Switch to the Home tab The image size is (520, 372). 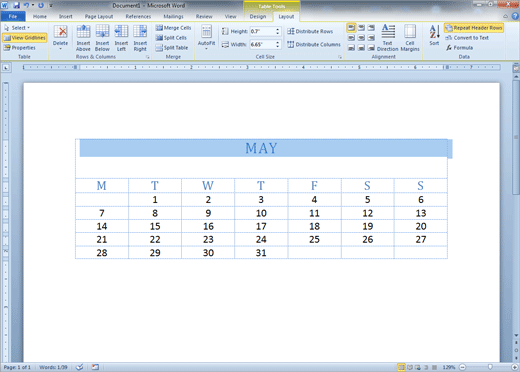click(40, 16)
